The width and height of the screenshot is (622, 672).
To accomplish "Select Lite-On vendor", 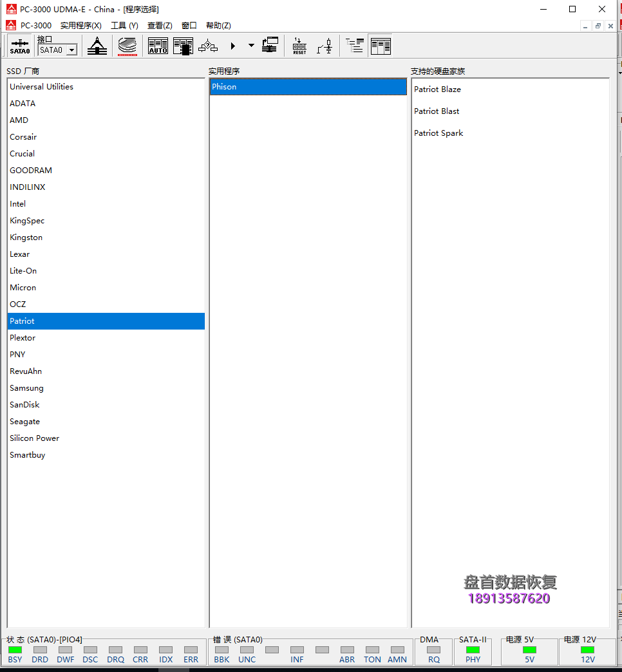I will [x=106, y=270].
